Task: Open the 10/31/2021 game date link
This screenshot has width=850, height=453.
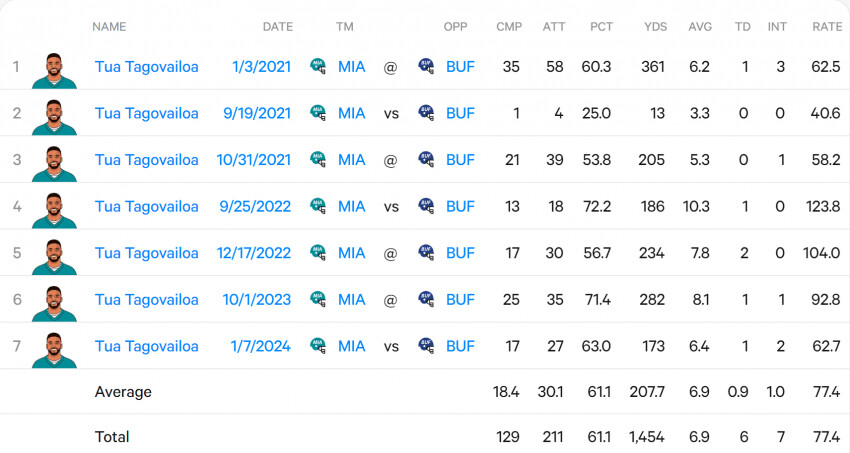Action: pyautogui.click(x=254, y=159)
